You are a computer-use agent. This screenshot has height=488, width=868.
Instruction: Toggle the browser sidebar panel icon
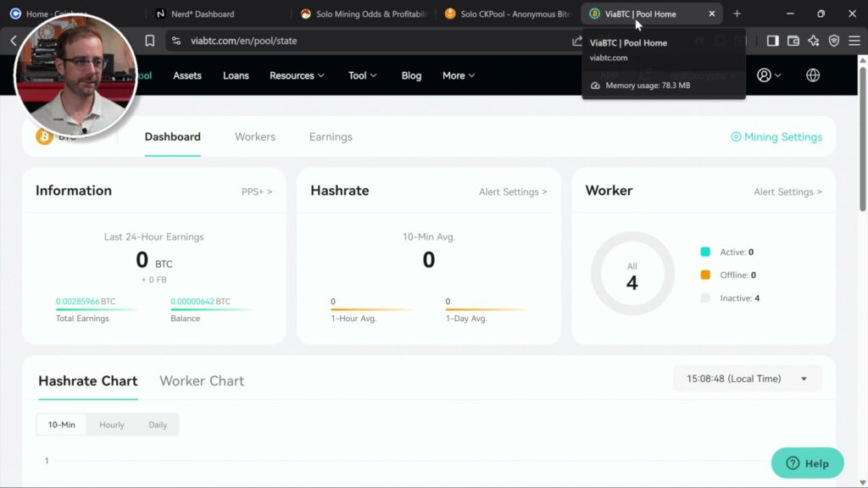[773, 41]
